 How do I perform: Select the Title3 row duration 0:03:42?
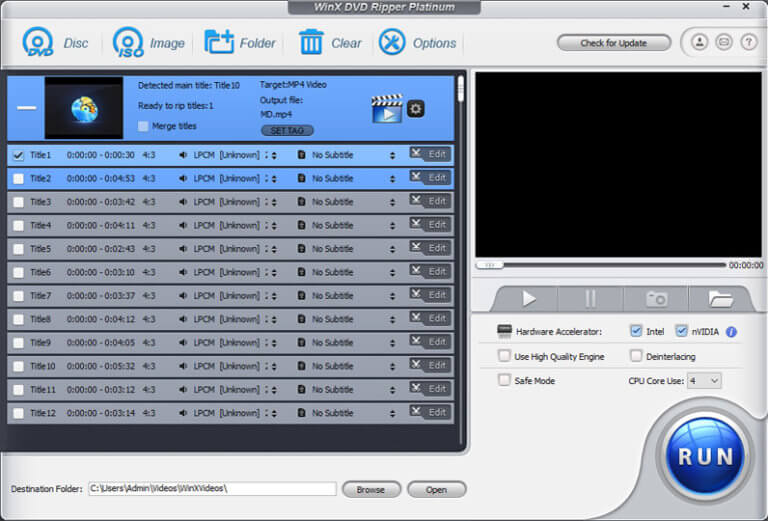click(100, 202)
